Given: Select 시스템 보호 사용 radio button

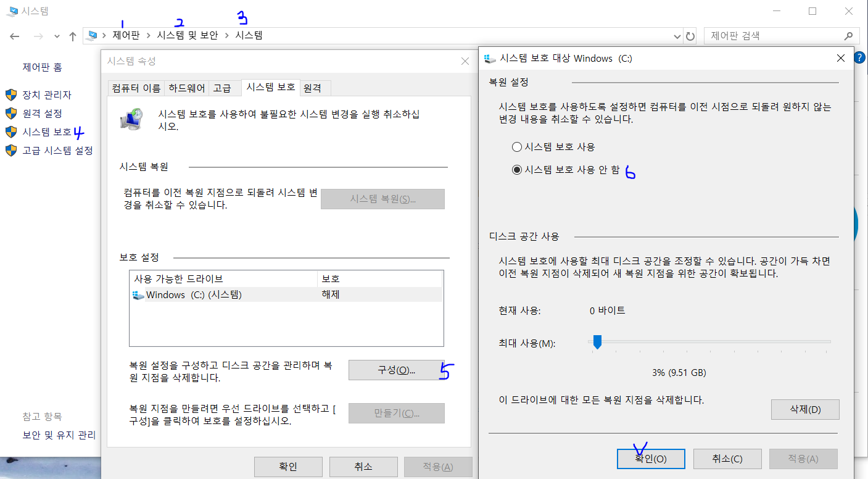Looking at the screenshot, I should (x=517, y=147).
